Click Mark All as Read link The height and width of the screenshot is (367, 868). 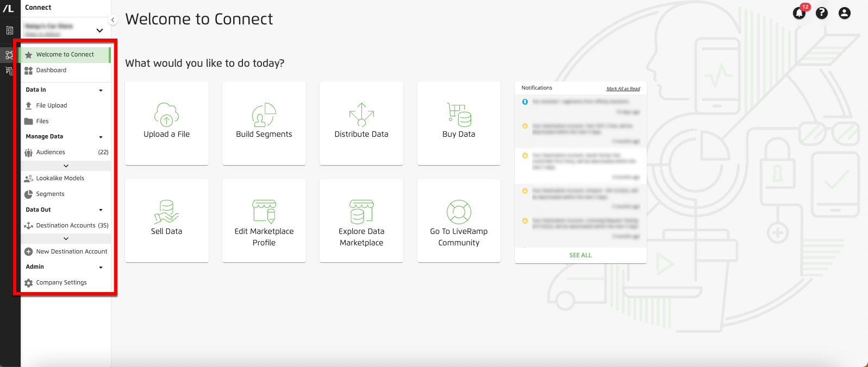623,88
